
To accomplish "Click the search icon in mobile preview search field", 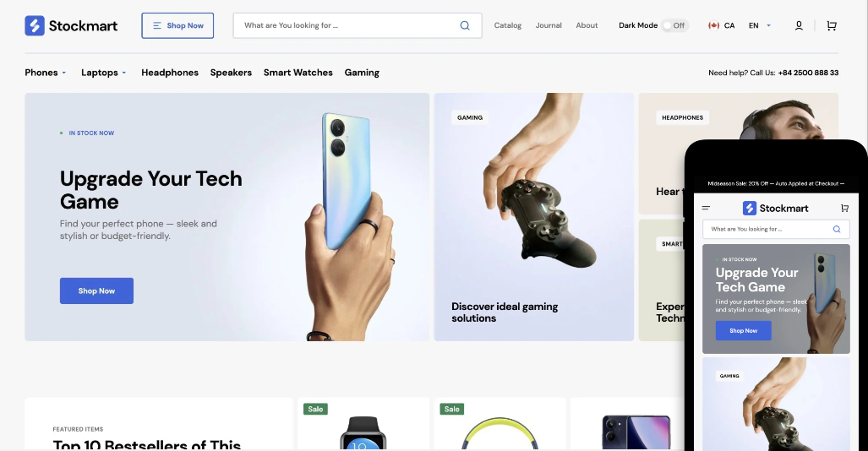I will [x=837, y=229].
